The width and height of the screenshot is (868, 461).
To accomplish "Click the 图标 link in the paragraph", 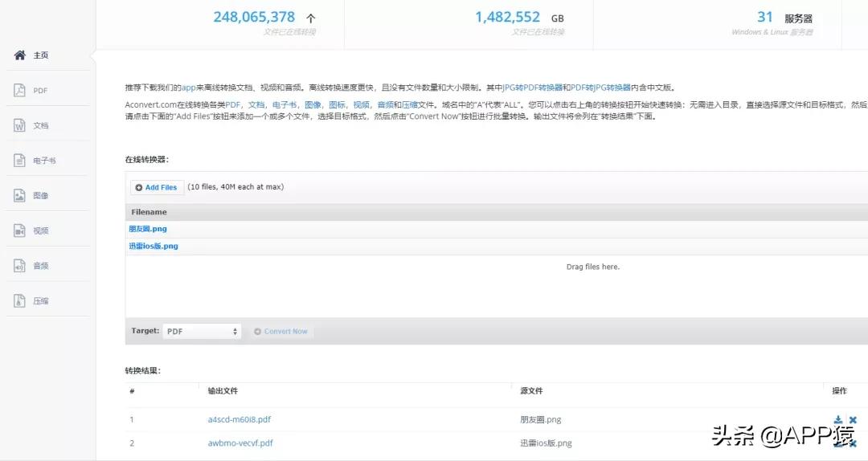I will (x=337, y=104).
